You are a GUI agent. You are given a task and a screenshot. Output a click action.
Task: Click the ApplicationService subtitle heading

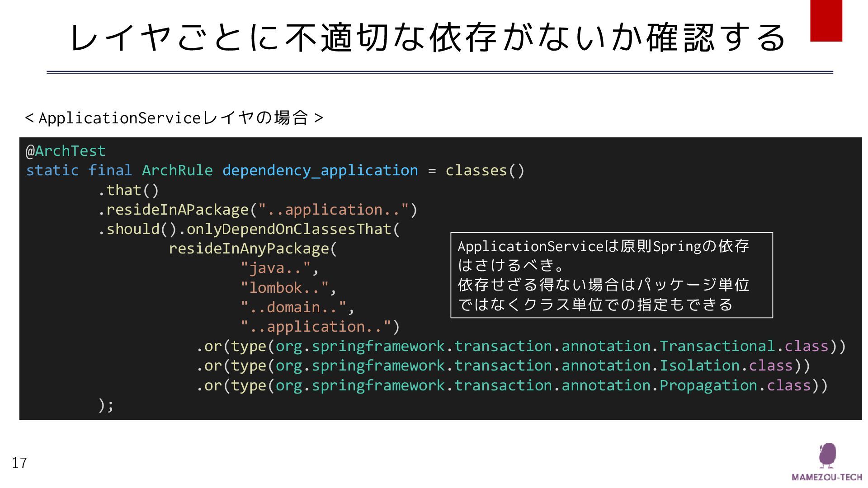(174, 118)
